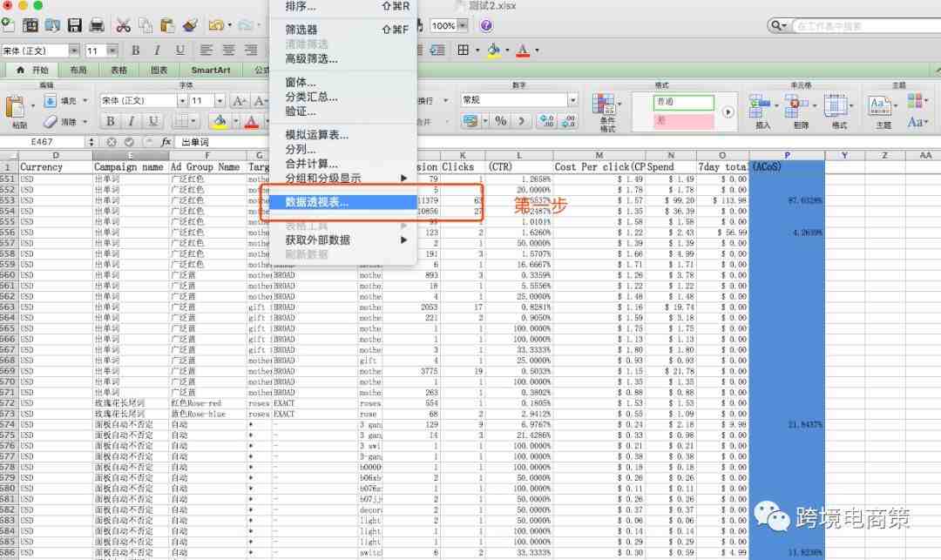The height and width of the screenshot is (560, 941).
Task: Click the Clear (清除) eraser icon
Action: pos(50,122)
